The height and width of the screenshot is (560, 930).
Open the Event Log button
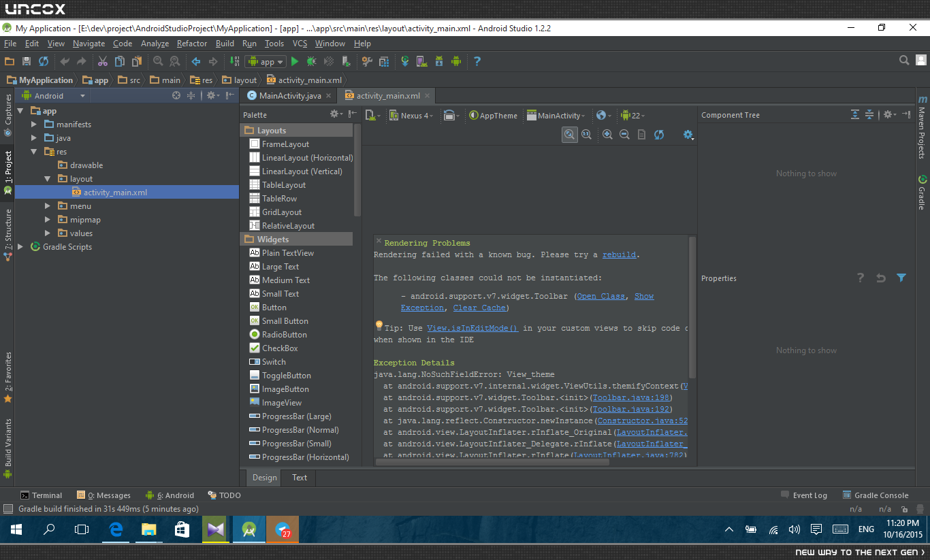click(803, 495)
